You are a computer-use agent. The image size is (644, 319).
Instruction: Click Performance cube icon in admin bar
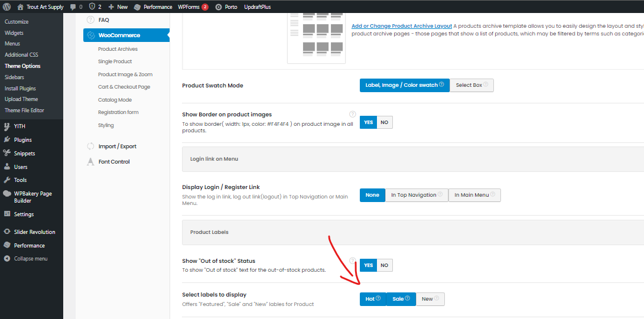tap(137, 7)
